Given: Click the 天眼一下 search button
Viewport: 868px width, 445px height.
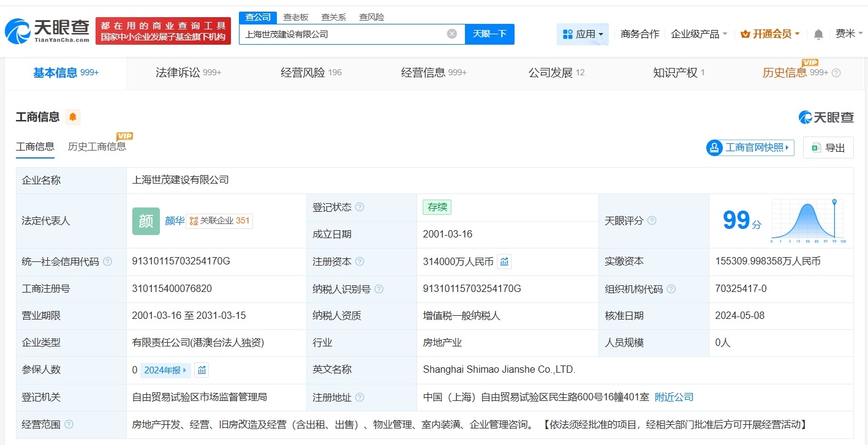Looking at the screenshot, I should (x=488, y=34).
